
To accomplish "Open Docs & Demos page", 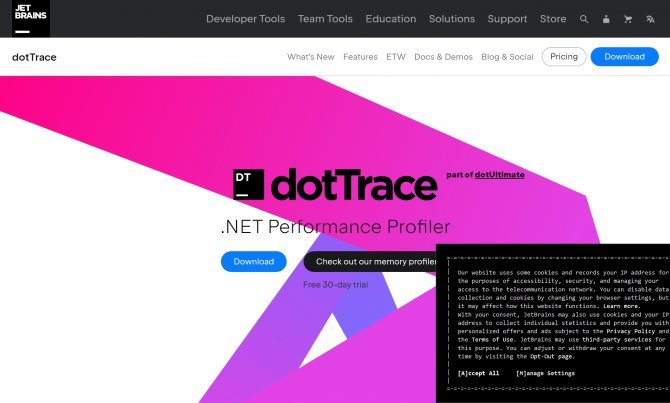I will (x=443, y=57).
